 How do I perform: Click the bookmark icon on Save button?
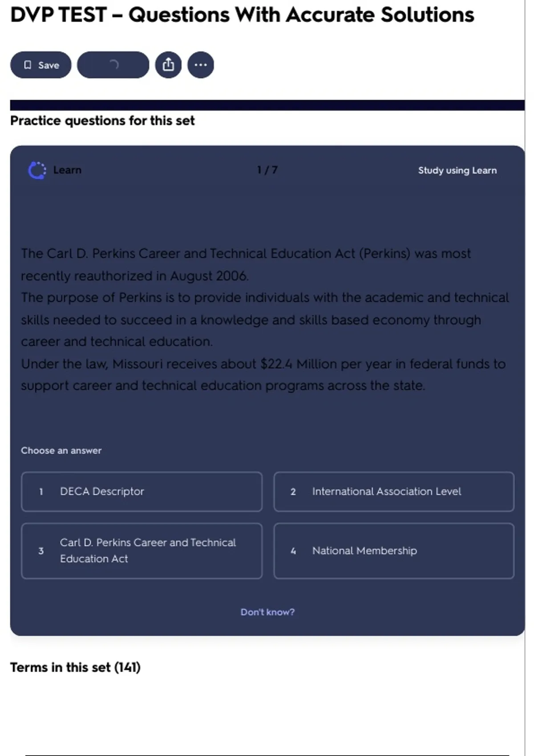28,65
